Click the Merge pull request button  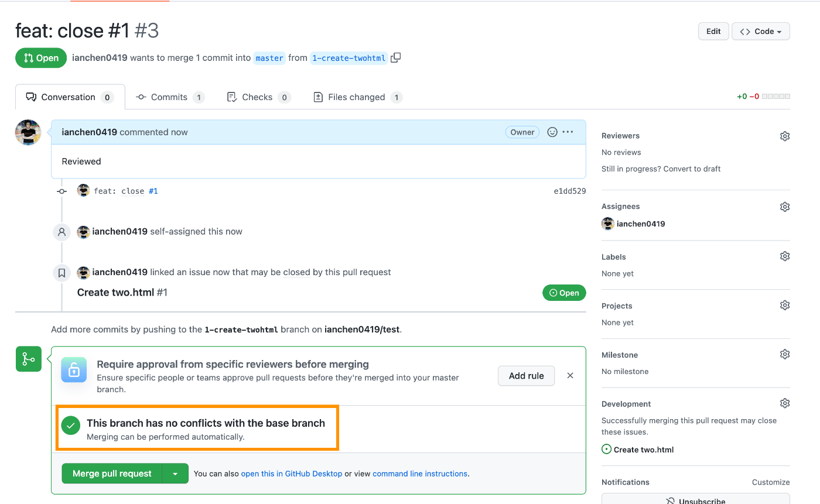click(x=112, y=474)
